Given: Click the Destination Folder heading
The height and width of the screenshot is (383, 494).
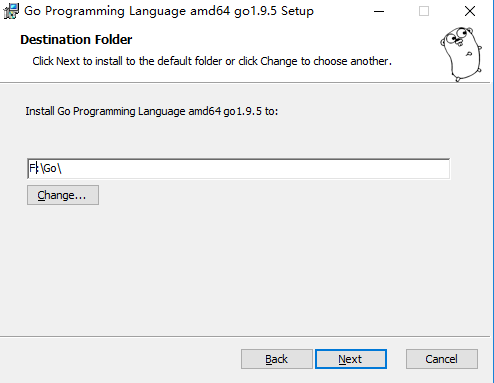Looking at the screenshot, I should 76,40.
